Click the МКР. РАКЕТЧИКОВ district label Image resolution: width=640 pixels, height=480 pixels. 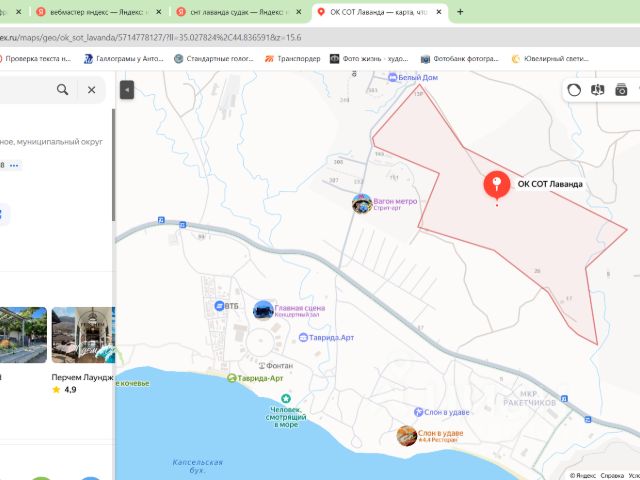pos(529,398)
